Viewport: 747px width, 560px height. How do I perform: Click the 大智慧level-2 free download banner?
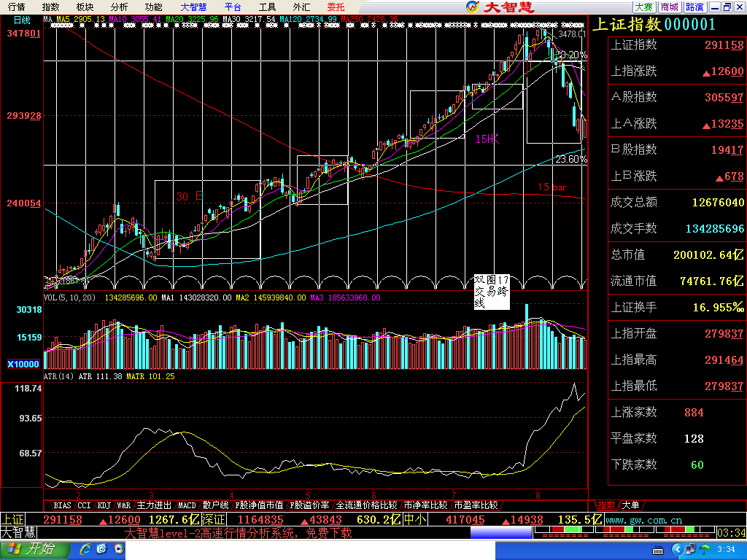tap(239, 533)
